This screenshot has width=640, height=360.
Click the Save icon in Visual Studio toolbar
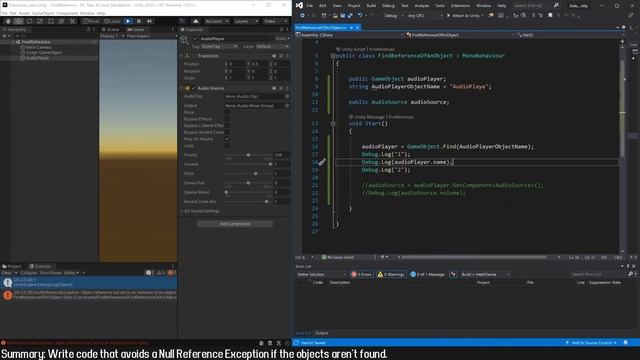342,16
